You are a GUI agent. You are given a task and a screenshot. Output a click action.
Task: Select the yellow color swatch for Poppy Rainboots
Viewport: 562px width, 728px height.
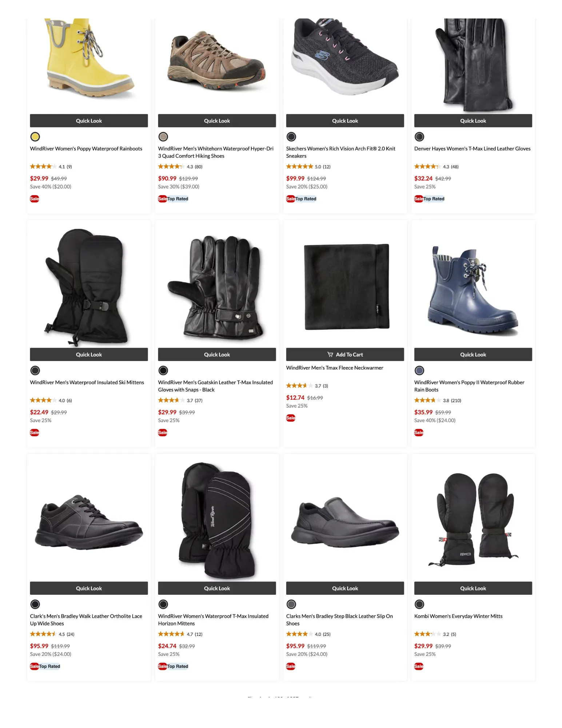(35, 137)
